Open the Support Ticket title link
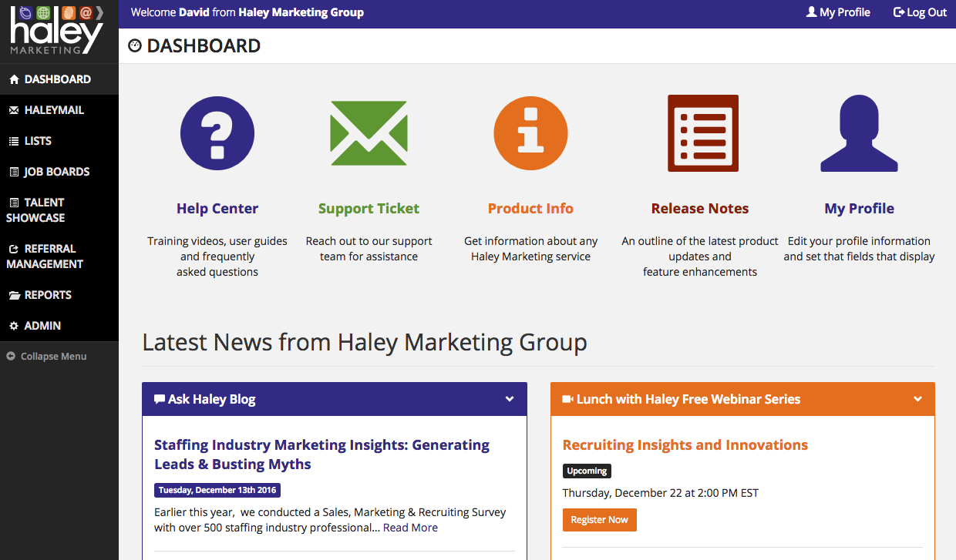Image resolution: width=956 pixels, height=560 pixels. 369,209
